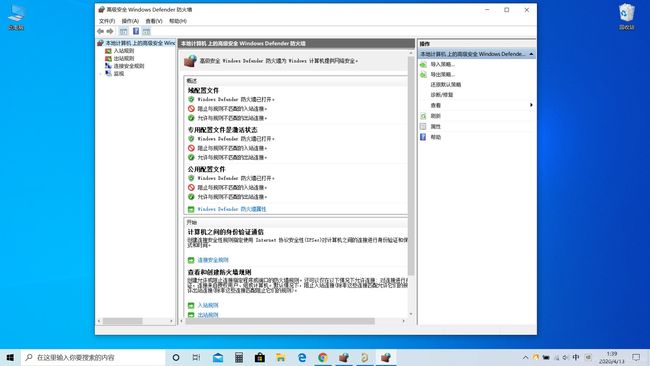The width and height of the screenshot is (650, 366).
Task: Click the Forward arrow in the toolbar
Action: point(110,32)
